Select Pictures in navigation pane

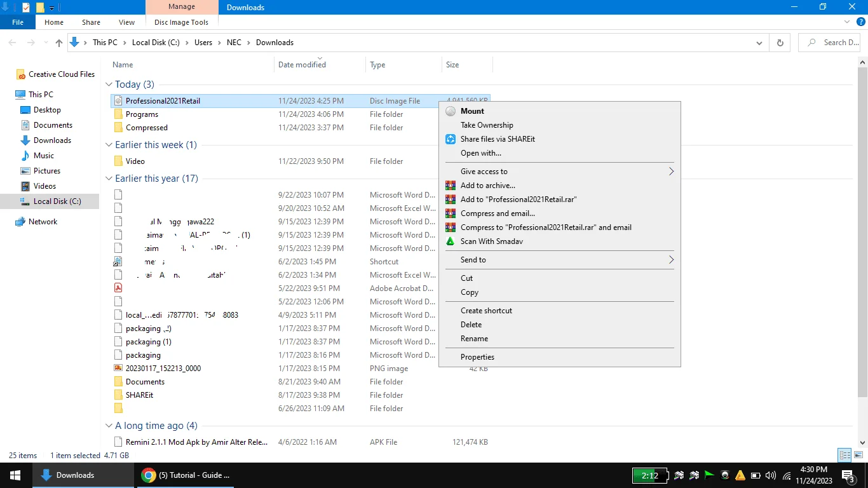point(47,171)
